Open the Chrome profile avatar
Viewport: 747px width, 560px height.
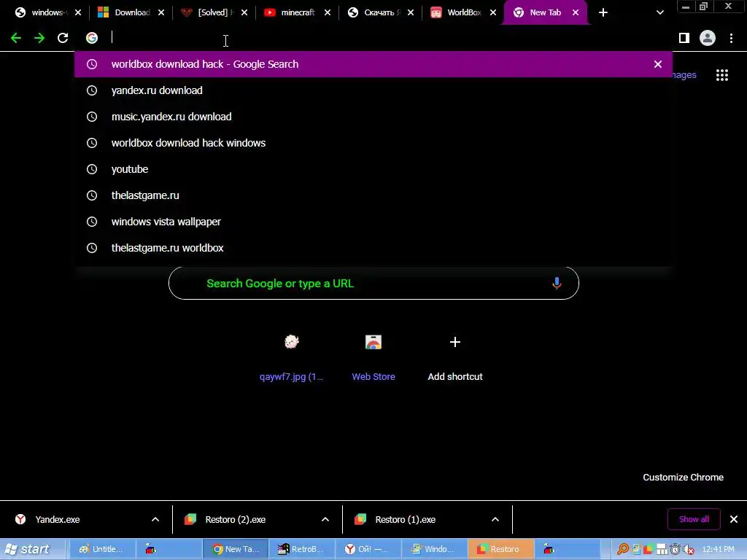click(x=708, y=38)
